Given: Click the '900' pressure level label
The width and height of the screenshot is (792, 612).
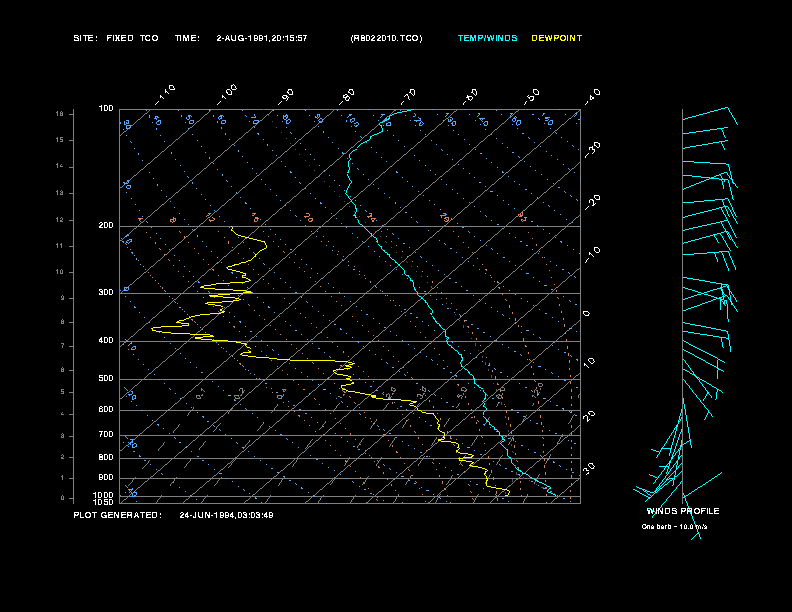Looking at the screenshot, I should click(106, 478).
